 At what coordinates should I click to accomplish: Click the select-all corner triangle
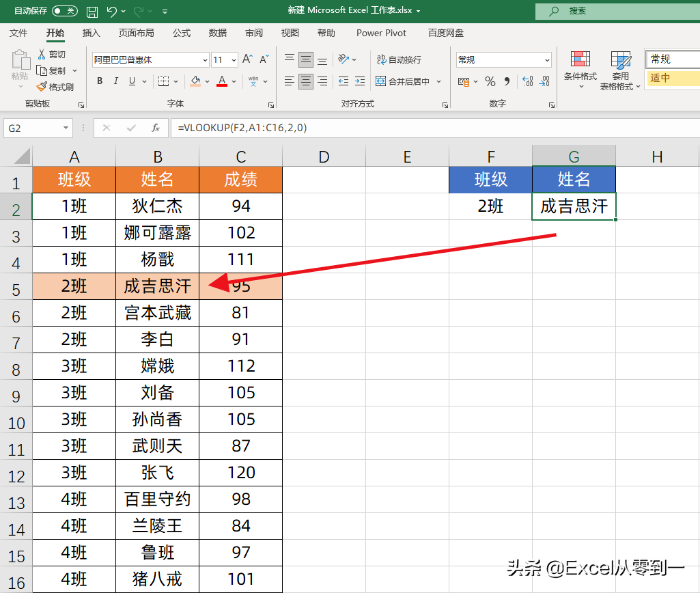coord(21,156)
